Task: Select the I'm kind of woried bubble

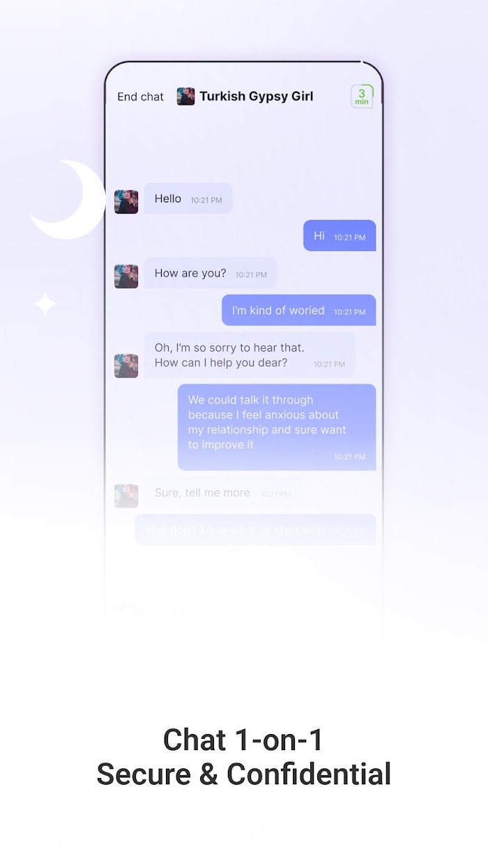Action: pyautogui.click(x=298, y=310)
